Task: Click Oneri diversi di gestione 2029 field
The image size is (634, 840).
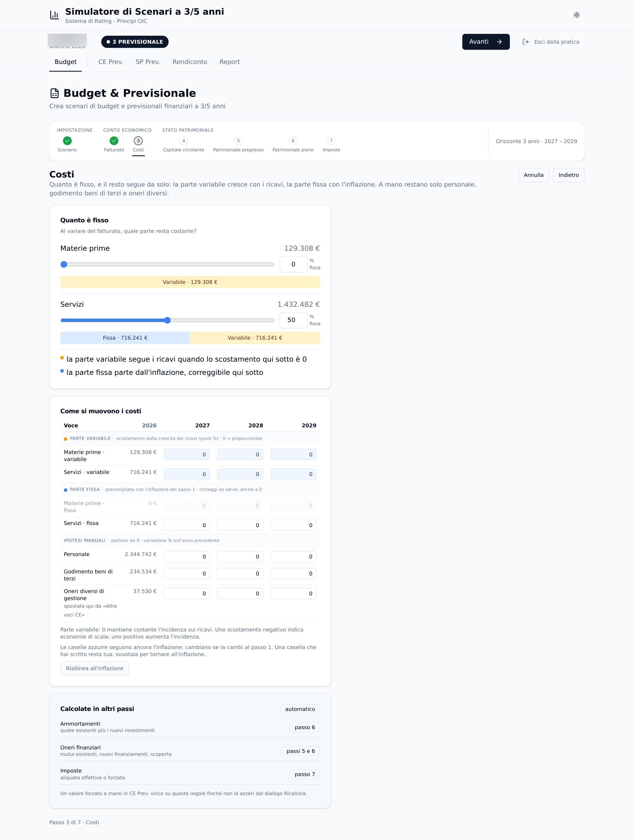Action: click(x=294, y=594)
